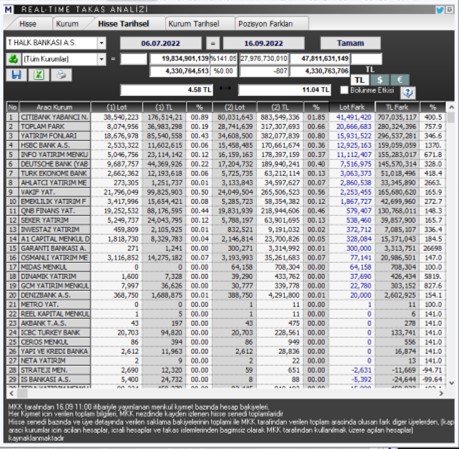Sort by the (2) Lot column header
The width and height of the screenshot is (459, 449).
[235, 107]
